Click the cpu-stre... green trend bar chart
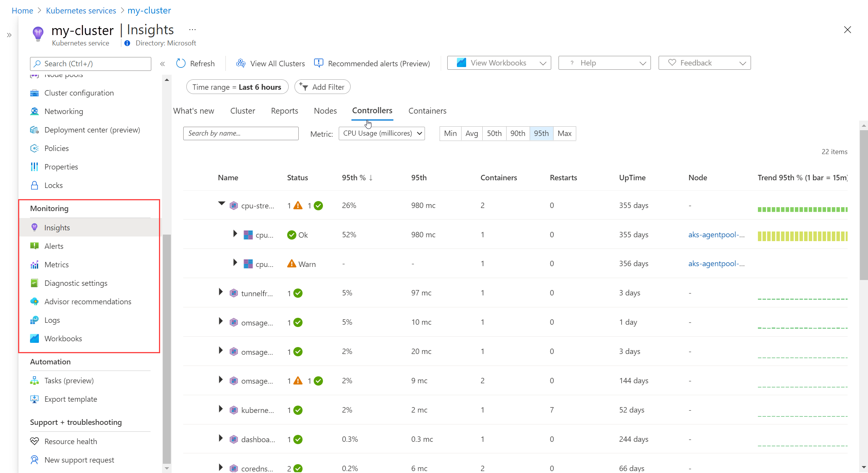This screenshot has width=868, height=473. (803, 209)
